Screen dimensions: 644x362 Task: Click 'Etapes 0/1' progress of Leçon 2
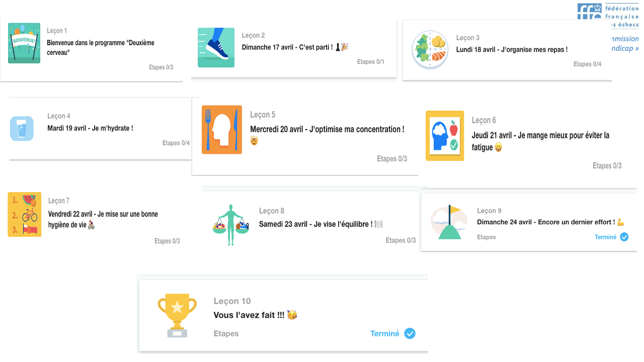pyautogui.click(x=371, y=62)
